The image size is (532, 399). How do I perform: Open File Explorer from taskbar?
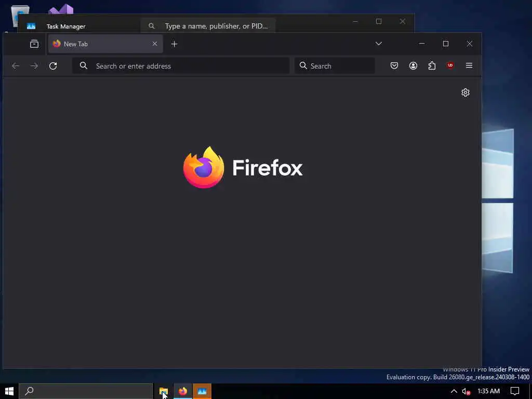click(x=164, y=391)
